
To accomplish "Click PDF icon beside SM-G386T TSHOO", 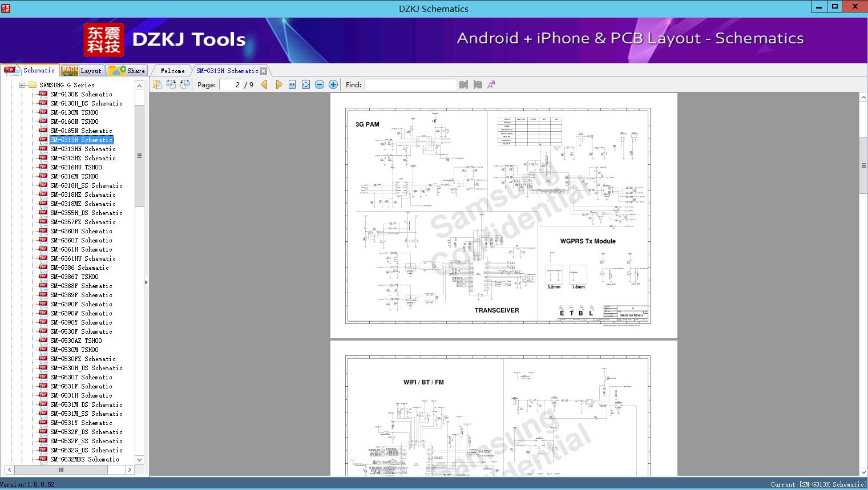I will [x=43, y=277].
